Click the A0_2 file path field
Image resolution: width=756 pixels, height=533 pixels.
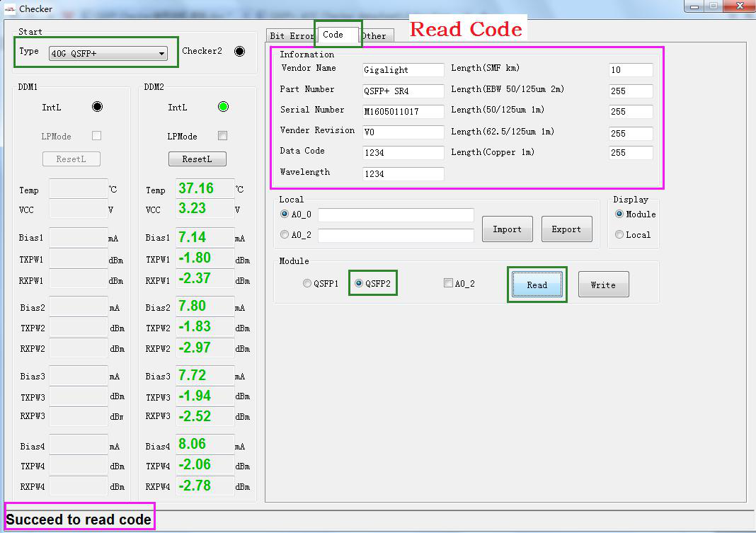coord(396,235)
